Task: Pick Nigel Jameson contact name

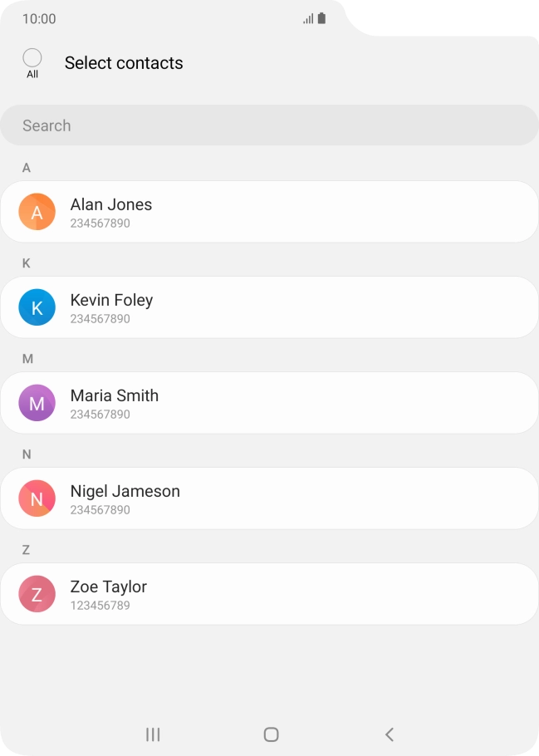Action: pos(125,491)
